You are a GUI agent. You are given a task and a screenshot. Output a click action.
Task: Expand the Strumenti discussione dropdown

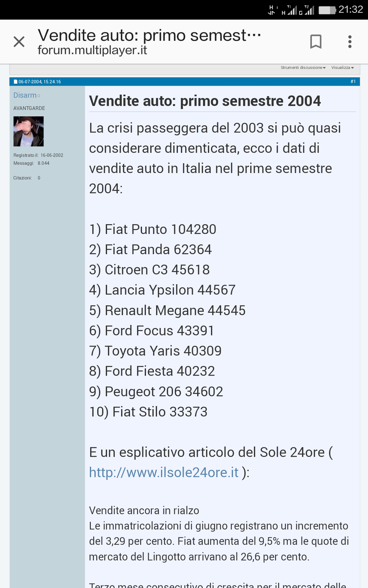click(303, 68)
